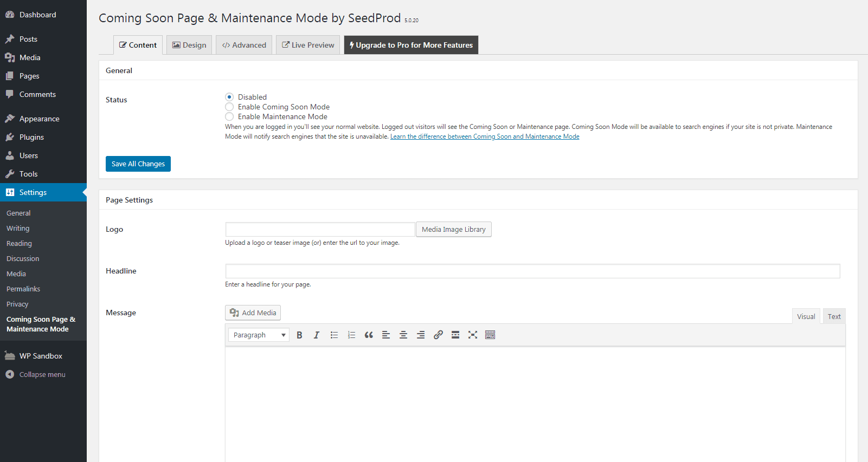Image resolution: width=868 pixels, height=462 pixels.
Task: Apply blockquote formatting
Action: pos(369,335)
